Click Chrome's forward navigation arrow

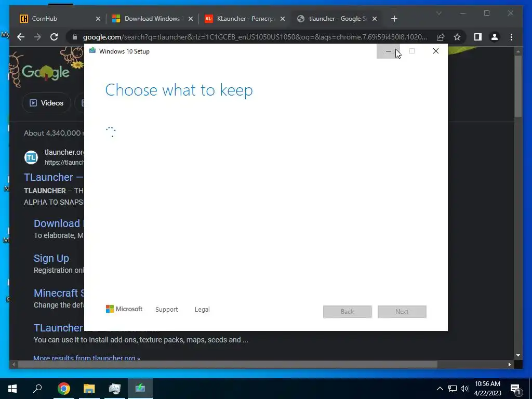pyautogui.click(x=37, y=37)
